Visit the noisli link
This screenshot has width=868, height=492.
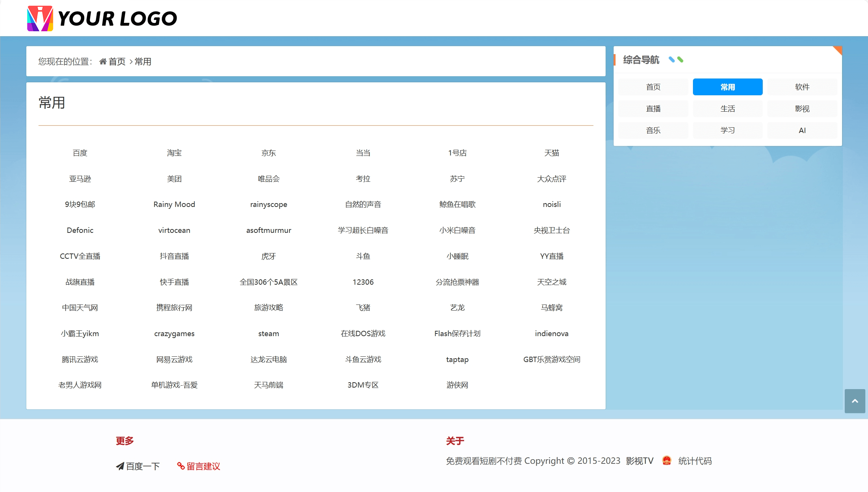pos(551,204)
